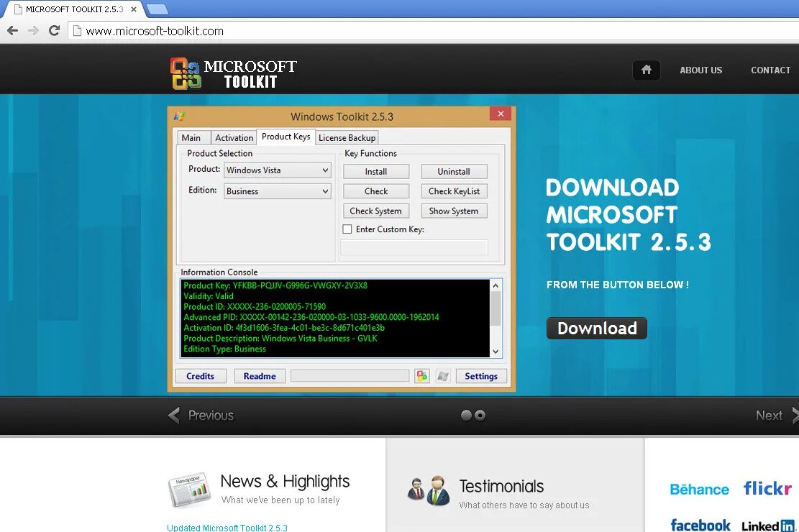
Task: Click the Check System button
Action: [x=376, y=211]
